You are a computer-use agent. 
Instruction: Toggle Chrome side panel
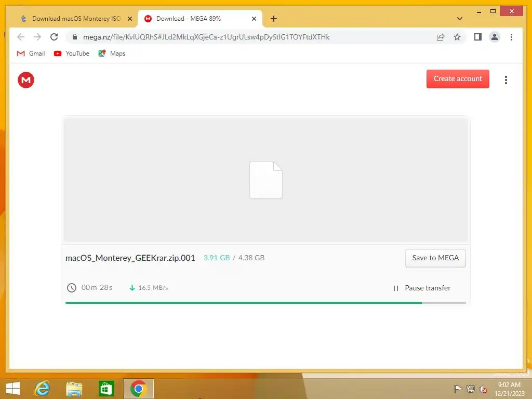478,37
